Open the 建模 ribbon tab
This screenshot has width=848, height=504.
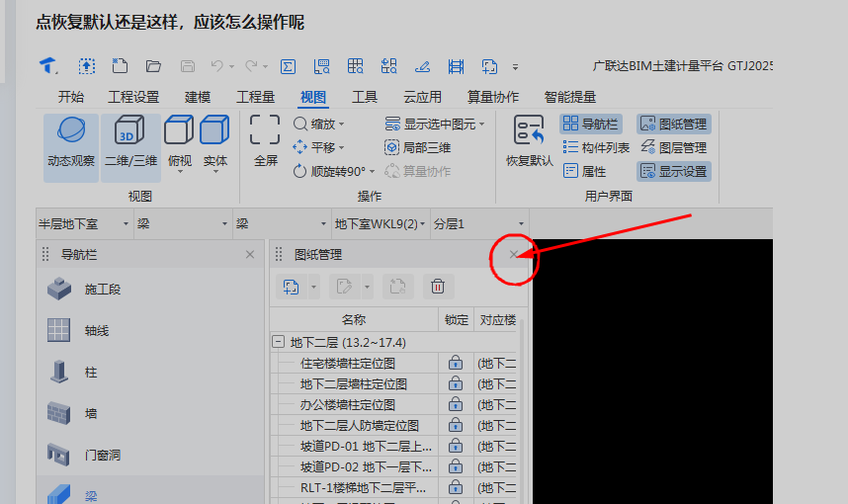(x=198, y=97)
